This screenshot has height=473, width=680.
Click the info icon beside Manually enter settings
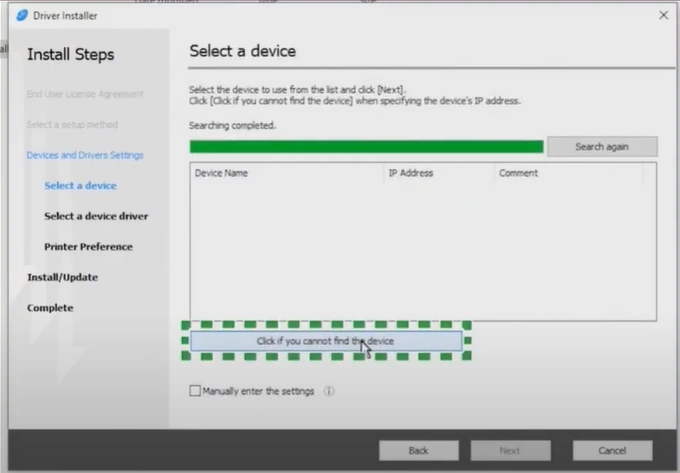click(x=329, y=391)
